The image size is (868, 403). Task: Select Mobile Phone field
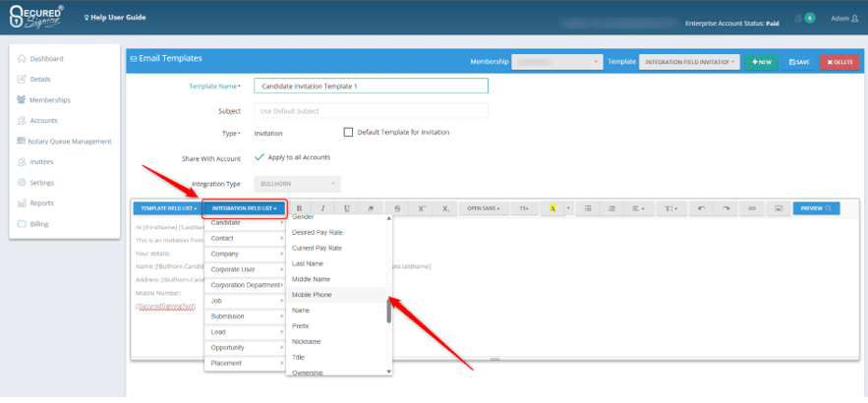[336, 295]
